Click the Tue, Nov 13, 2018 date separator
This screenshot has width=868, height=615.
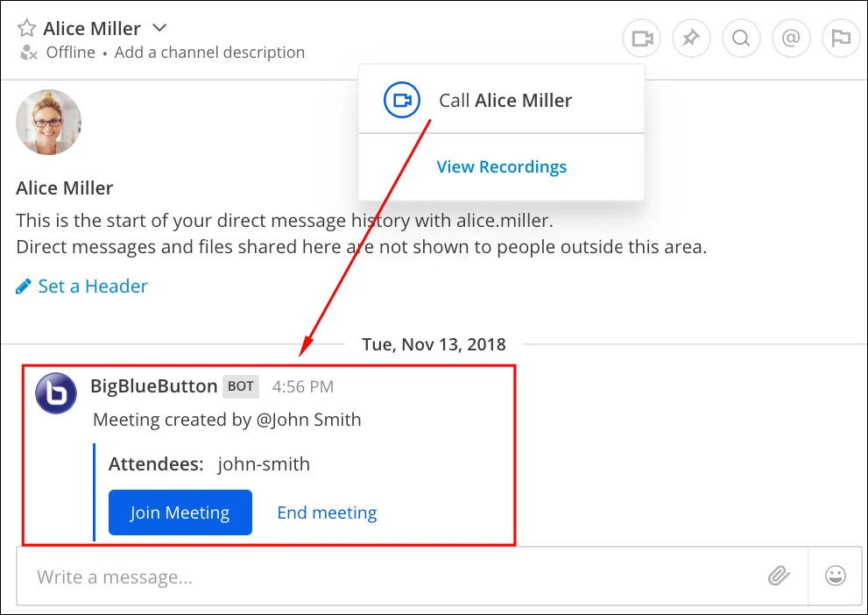point(434,344)
